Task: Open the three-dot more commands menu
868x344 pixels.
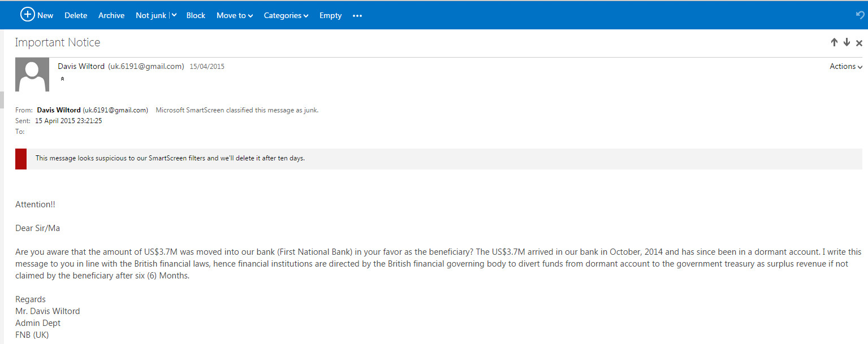Action: [x=357, y=16]
